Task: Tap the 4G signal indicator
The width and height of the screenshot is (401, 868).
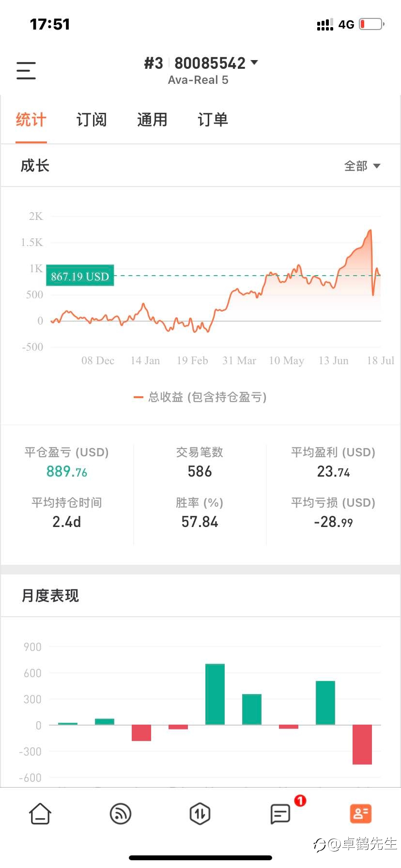Action: point(346,24)
